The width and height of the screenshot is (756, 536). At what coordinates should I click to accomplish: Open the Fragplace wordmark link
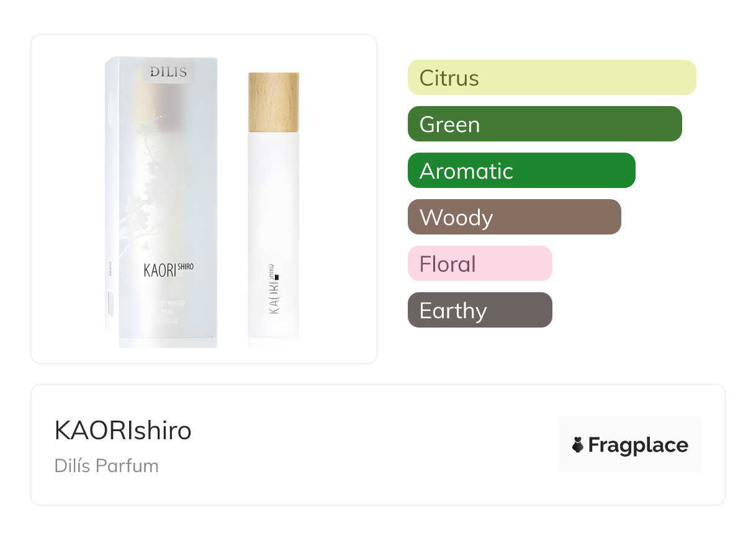[x=637, y=445]
